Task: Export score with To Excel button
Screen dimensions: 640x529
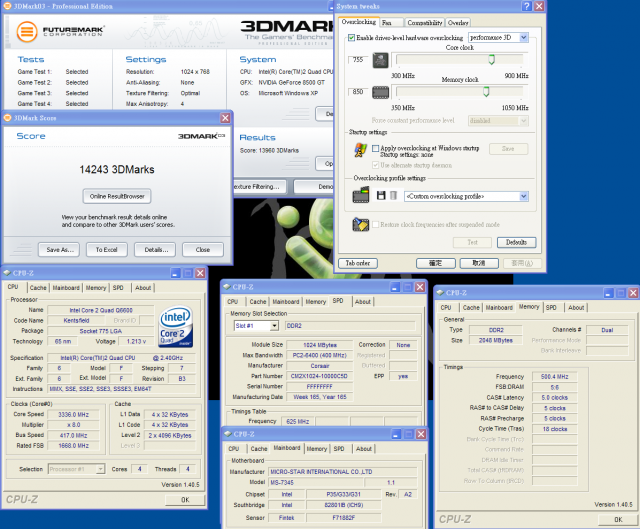Action: (107, 249)
